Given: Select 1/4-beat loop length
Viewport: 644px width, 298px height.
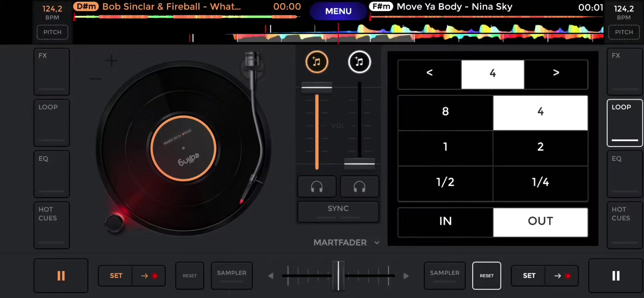Looking at the screenshot, I should coord(540,184).
